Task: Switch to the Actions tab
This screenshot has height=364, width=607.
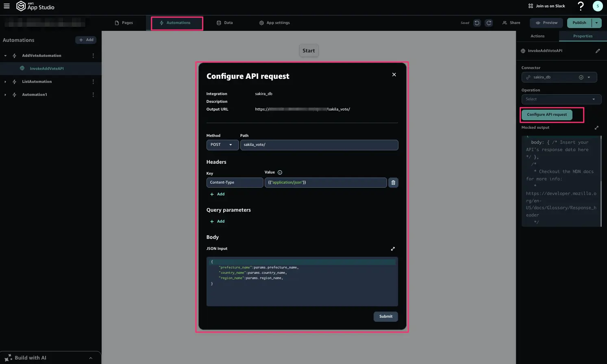Action: 537,36
